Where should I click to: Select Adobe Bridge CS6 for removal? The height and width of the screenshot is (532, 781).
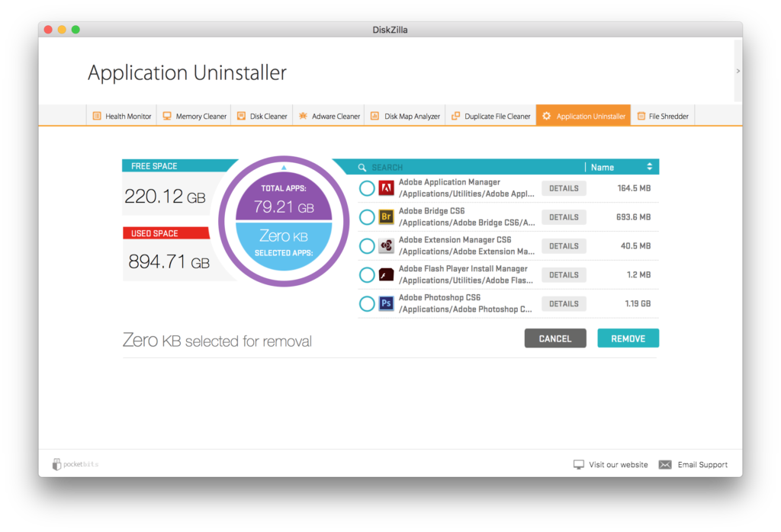pyautogui.click(x=367, y=217)
